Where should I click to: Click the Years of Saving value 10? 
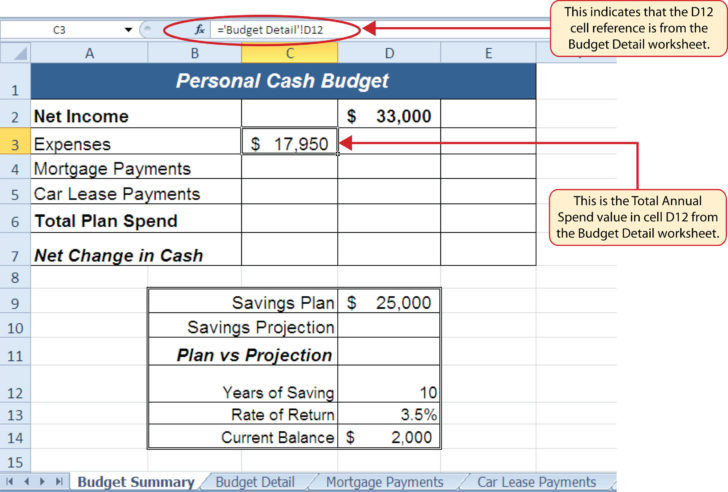pos(389,384)
